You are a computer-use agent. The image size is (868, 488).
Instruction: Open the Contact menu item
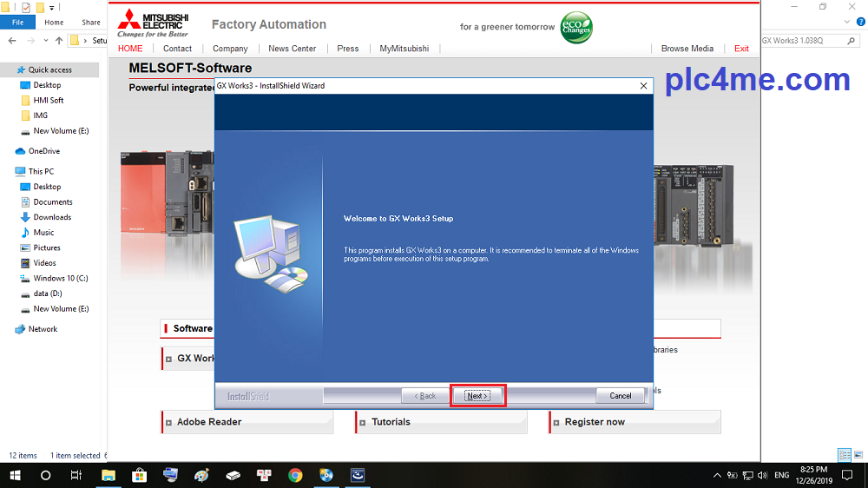tap(178, 49)
